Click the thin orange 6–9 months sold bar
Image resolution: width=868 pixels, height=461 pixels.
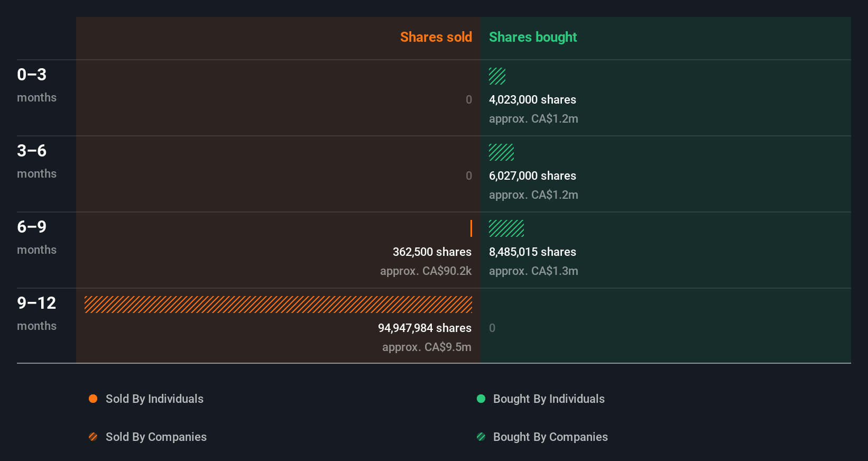coord(471,228)
